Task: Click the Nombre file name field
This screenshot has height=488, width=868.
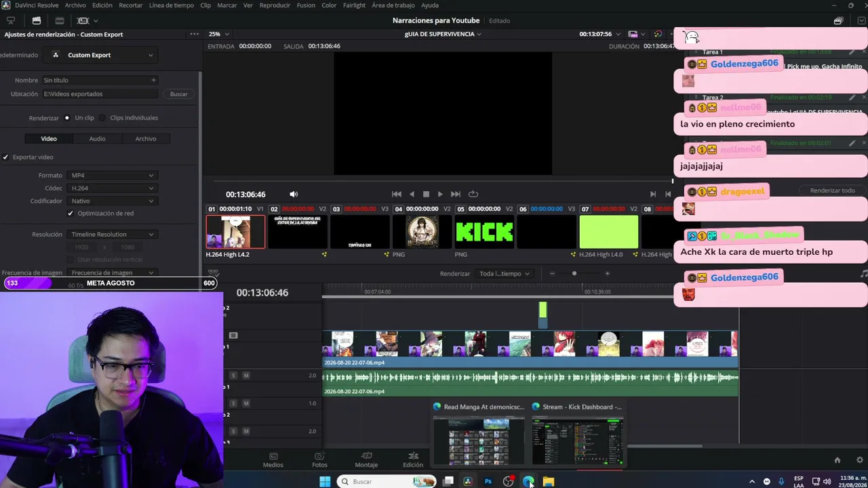Action: 100,80
